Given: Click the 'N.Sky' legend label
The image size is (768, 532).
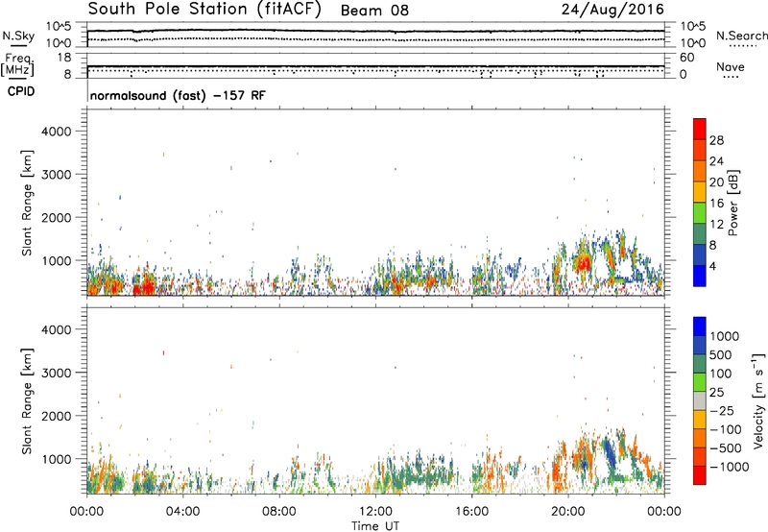Looking at the screenshot, I should (x=18, y=36).
